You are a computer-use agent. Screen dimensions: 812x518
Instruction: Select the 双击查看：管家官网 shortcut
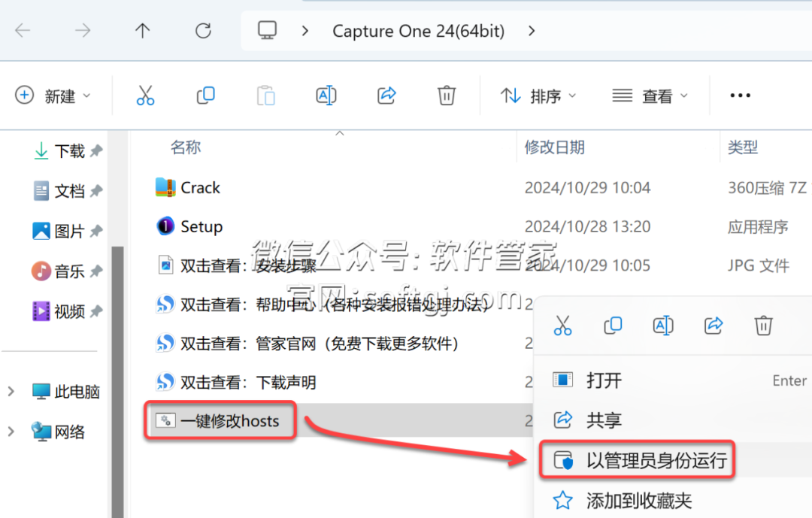point(307,344)
